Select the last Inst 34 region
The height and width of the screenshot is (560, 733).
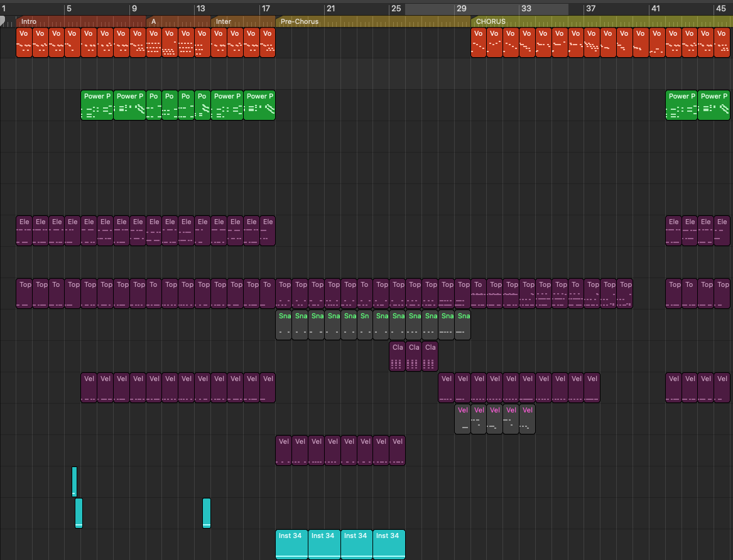click(x=389, y=544)
